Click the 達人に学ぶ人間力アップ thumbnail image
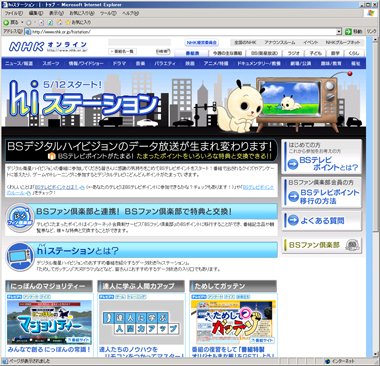 pyautogui.click(x=141, y=322)
